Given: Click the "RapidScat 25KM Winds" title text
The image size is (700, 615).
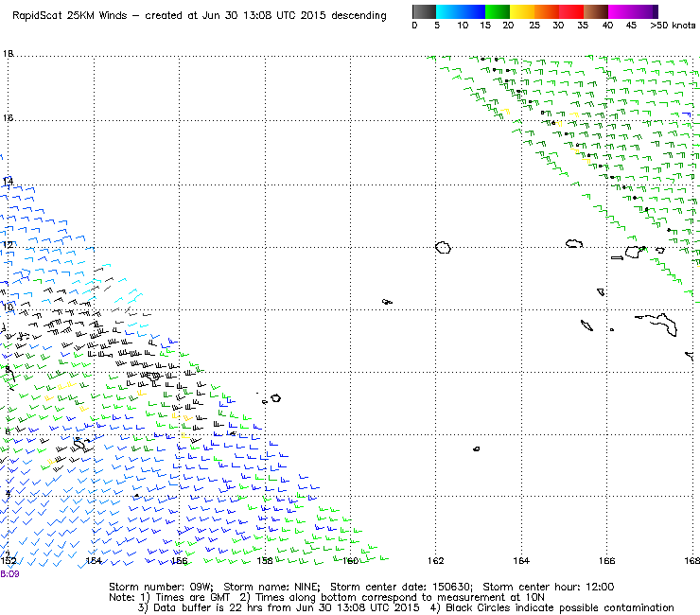Looking at the screenshot, I should [x=70, y=16].
